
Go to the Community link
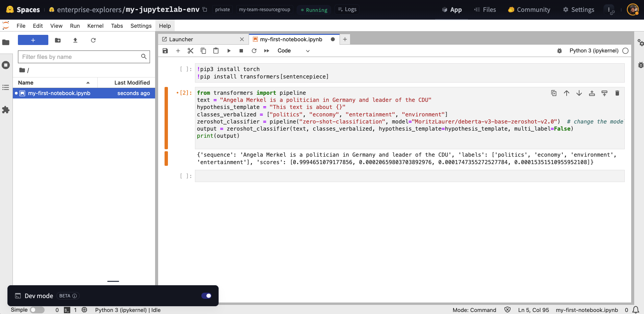pyautogui.click(x=529, y=10)
